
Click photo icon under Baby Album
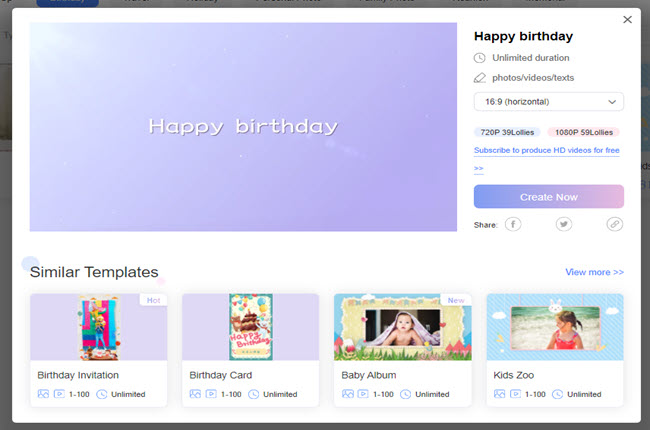(348, 394)
